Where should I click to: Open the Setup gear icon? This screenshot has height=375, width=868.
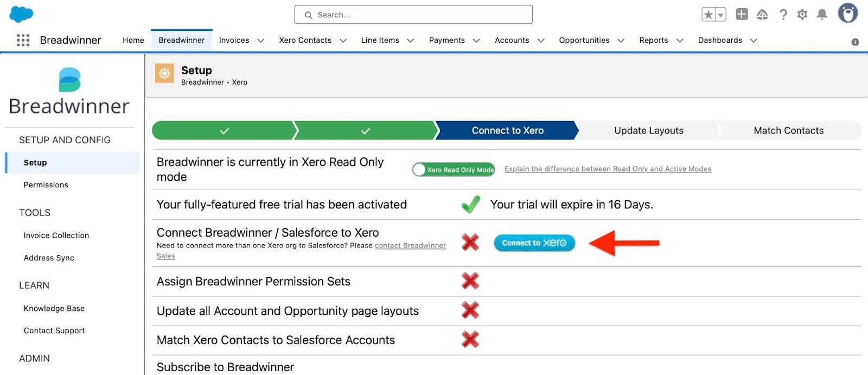802,15
